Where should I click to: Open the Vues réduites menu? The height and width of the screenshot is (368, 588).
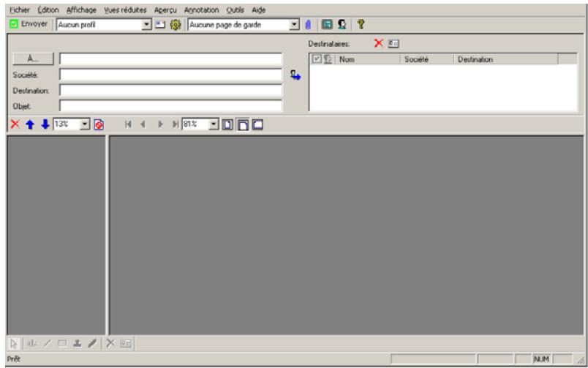125,10
